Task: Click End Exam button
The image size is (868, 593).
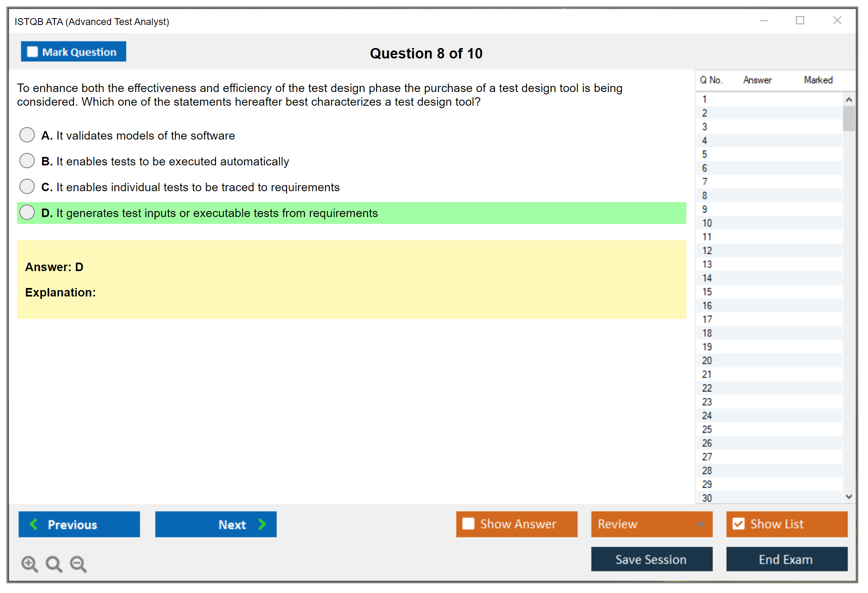Action: tap(786, 559)
